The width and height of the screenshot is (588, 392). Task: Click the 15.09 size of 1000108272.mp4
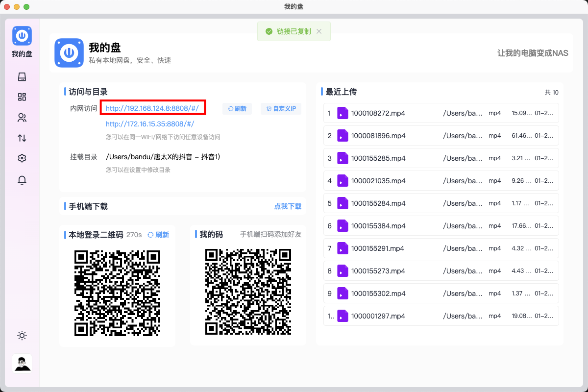click(522, 113)
